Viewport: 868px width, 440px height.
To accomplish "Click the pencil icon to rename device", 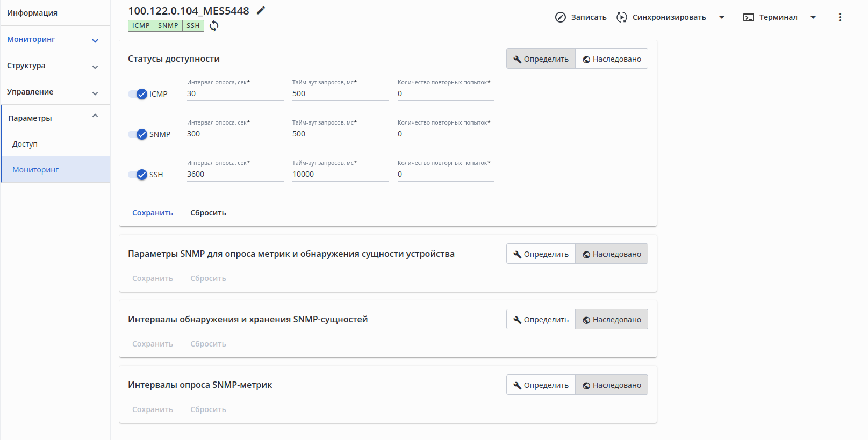I will point(261,11).
